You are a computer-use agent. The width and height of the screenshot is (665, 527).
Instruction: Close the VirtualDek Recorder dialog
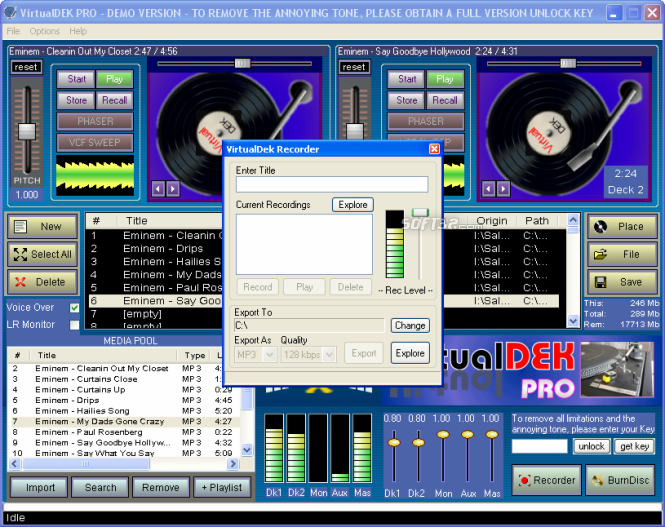(x=434, y=149)
